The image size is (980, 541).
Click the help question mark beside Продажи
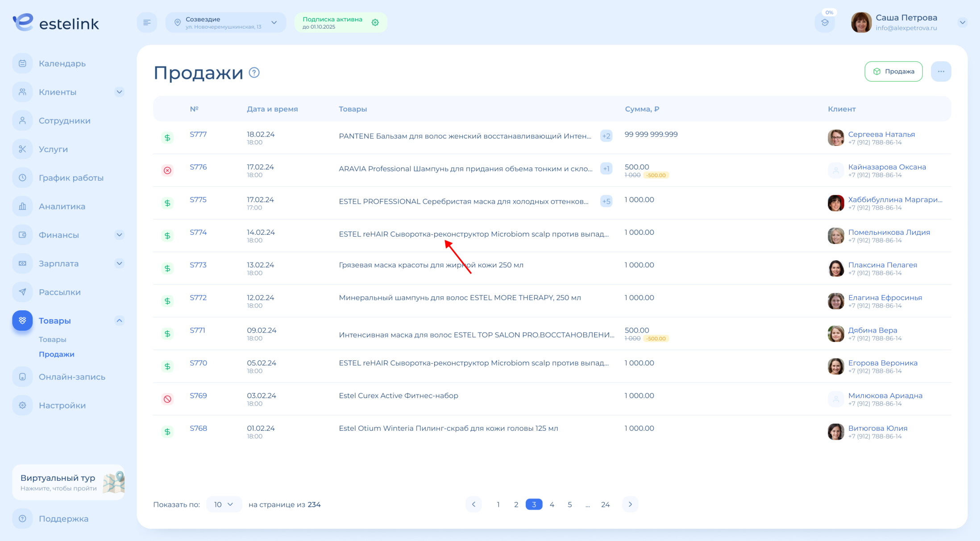(254, 72)
